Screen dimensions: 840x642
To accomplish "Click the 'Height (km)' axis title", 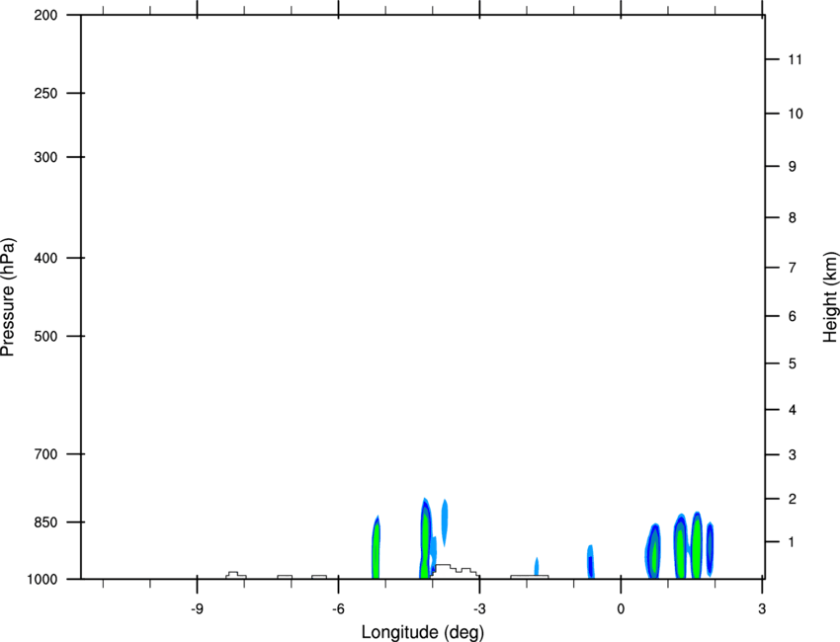I will pos(830,297).
